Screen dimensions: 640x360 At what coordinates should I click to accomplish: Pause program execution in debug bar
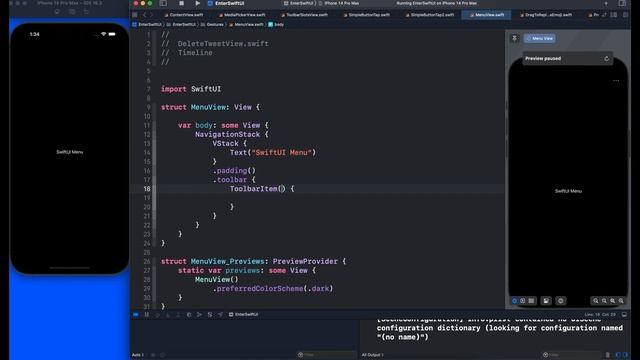pyautogui.click(x=147, y=315)
